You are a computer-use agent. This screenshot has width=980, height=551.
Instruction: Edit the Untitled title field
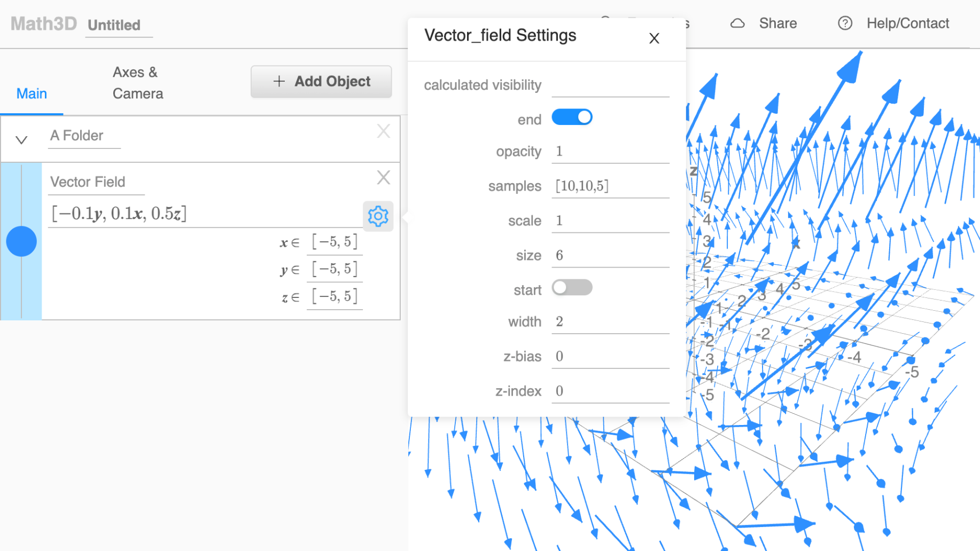point(114,25)
